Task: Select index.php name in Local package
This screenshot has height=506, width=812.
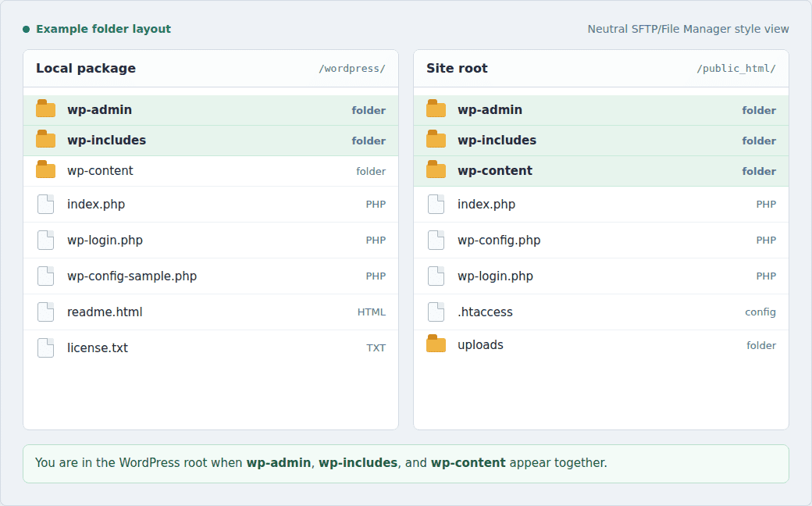Action: tap(96, 204)
